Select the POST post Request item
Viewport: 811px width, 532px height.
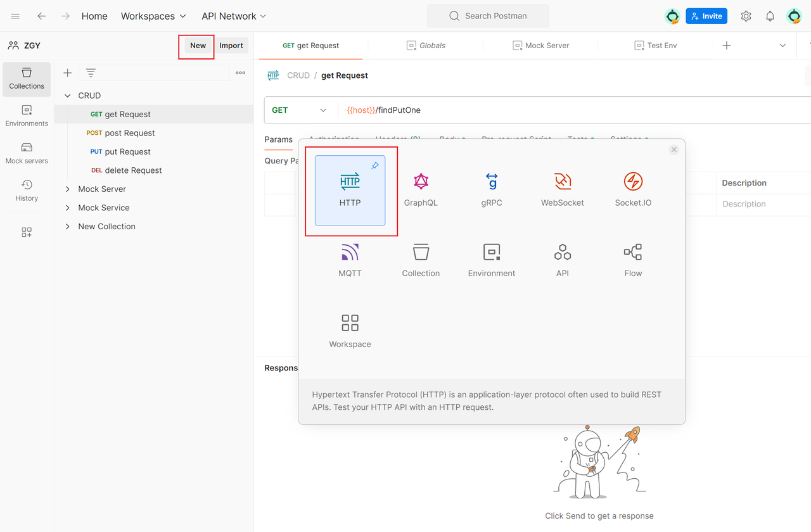153,133
